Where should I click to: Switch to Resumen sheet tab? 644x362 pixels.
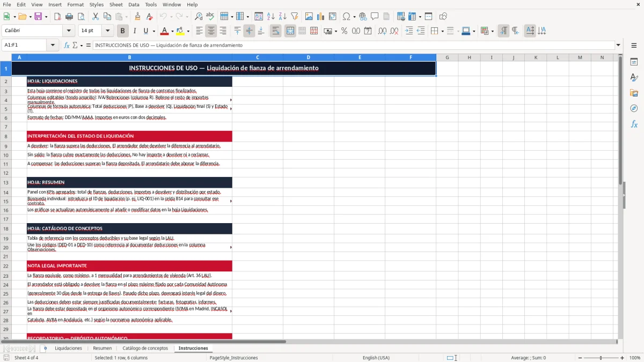(103, 348)
